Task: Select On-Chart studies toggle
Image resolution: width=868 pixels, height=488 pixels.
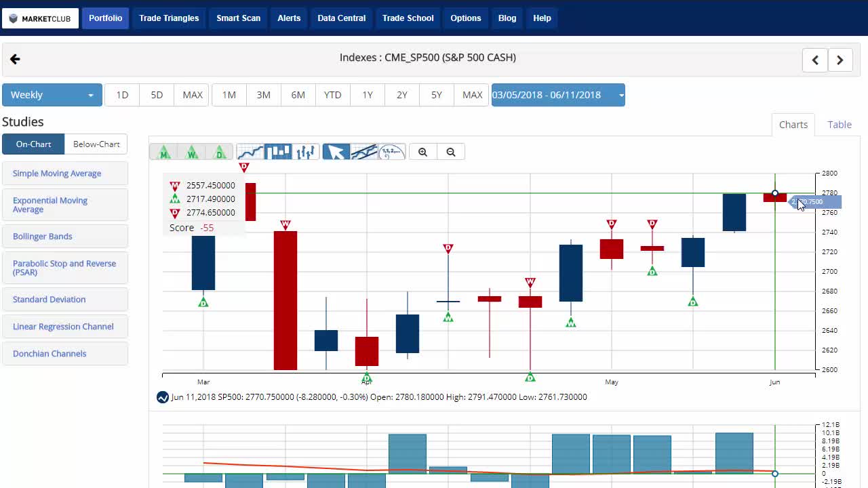Action: coord(33,144)
